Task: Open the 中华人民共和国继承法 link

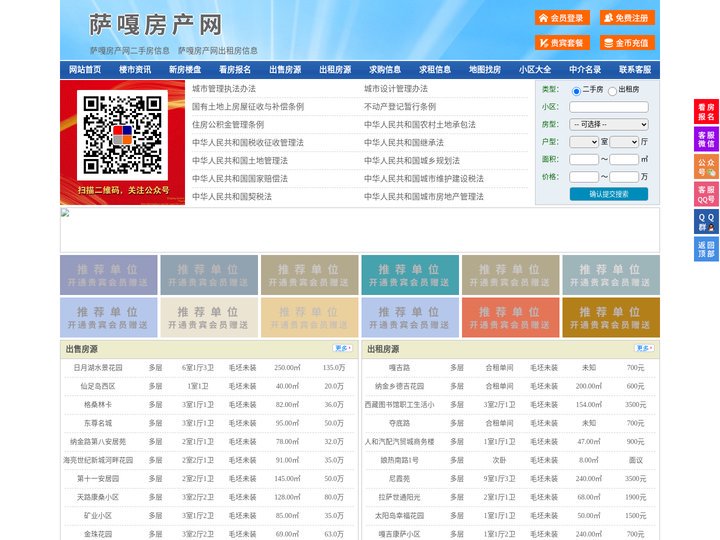Action: click(404, 142)
